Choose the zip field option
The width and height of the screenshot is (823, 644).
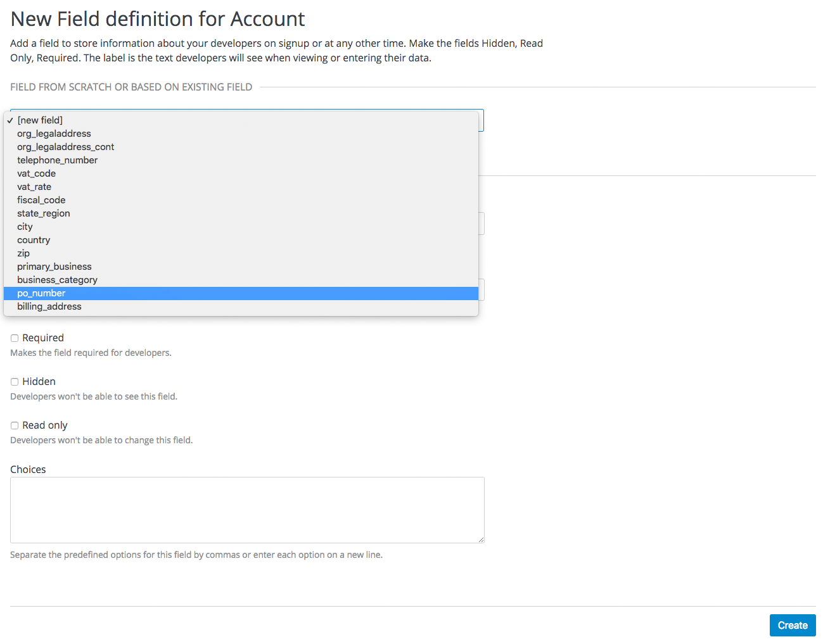pyautogui.click(x=23, y=253)
